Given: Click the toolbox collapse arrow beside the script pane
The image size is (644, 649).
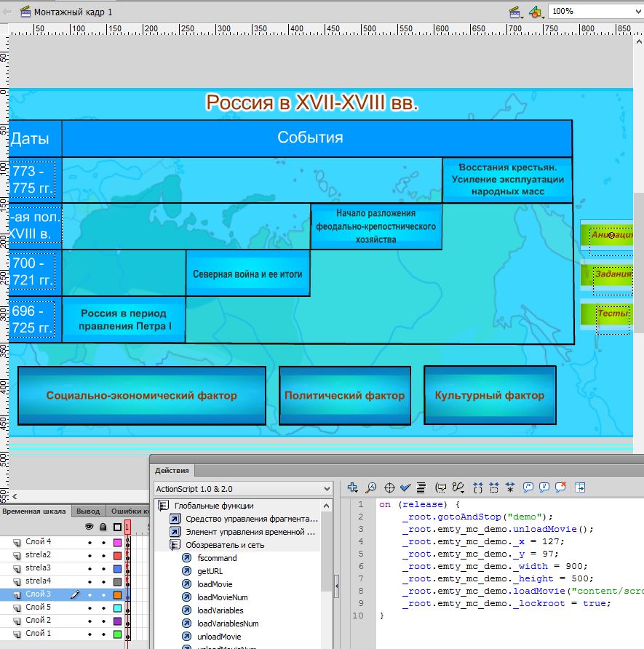Looking at the screenshot, I should click(336, 586).
